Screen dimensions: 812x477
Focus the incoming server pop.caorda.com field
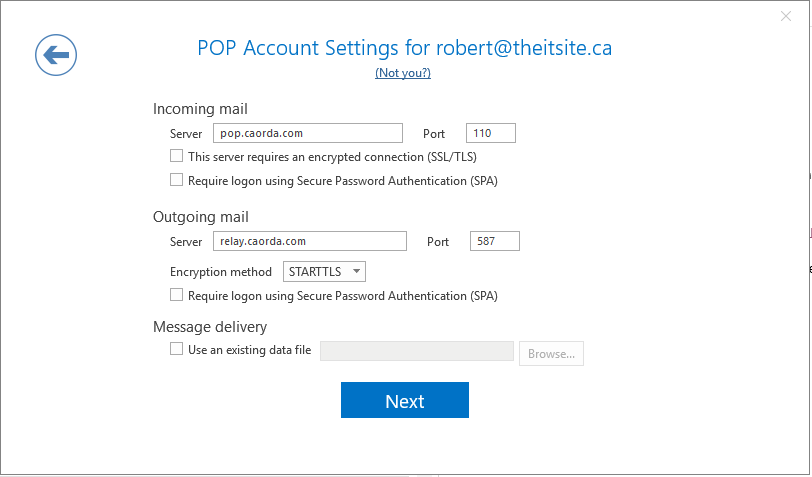point(308,133)
